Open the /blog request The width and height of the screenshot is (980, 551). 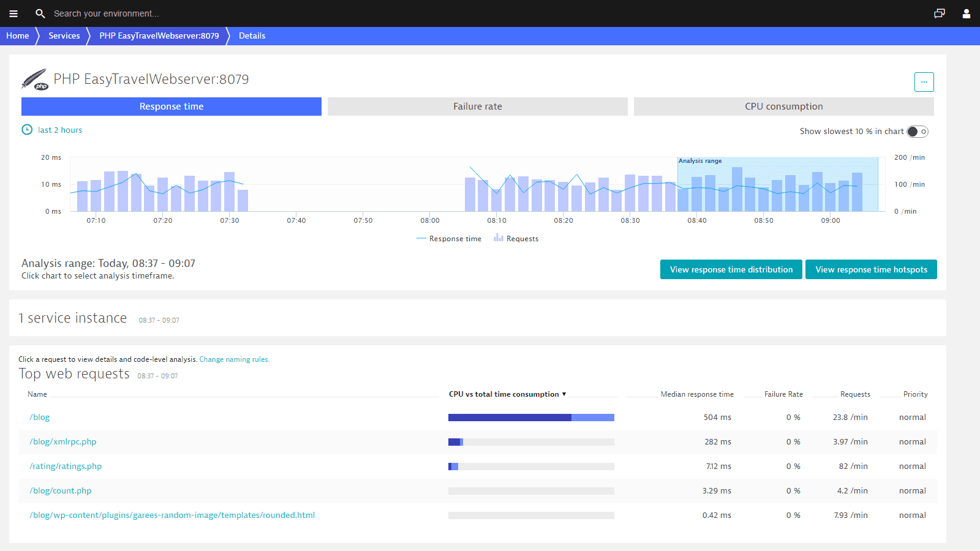40,417
